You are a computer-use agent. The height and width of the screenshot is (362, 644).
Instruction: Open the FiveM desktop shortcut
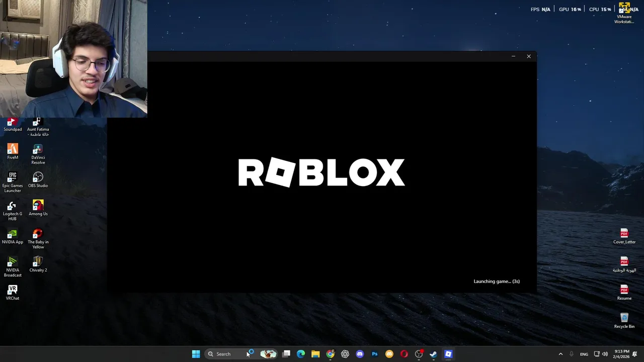click(13, 152)
